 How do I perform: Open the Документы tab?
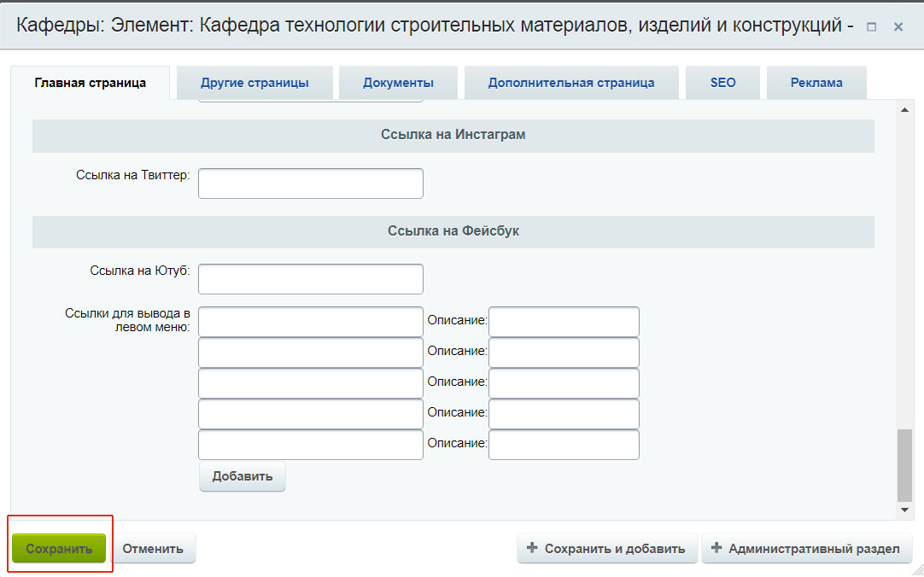(x=398, y=83)
